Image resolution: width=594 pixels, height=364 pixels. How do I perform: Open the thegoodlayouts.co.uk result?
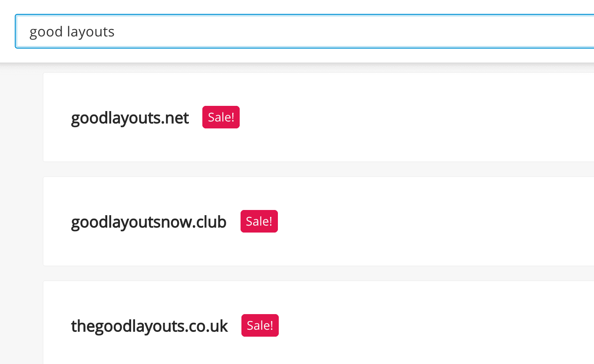click(x=149, y=326)
